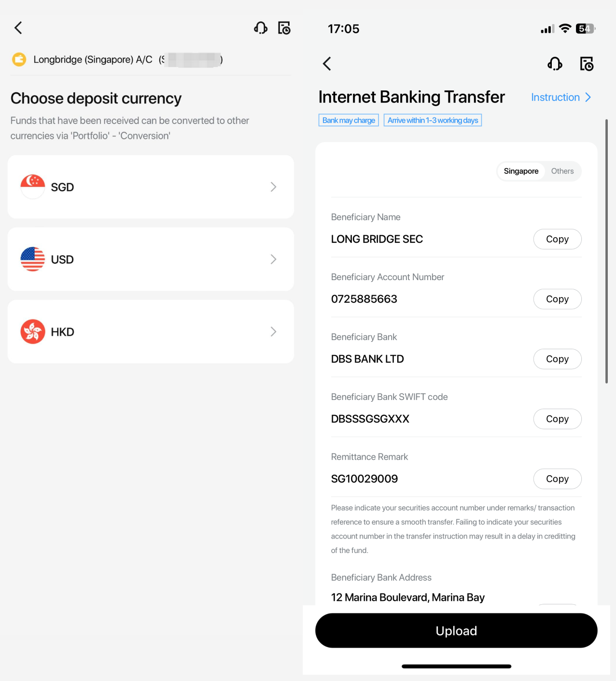616x681 pixels.
Task: Expand HKD deposit option chevron
Action: pyautogui.click(x=274, y=332)
